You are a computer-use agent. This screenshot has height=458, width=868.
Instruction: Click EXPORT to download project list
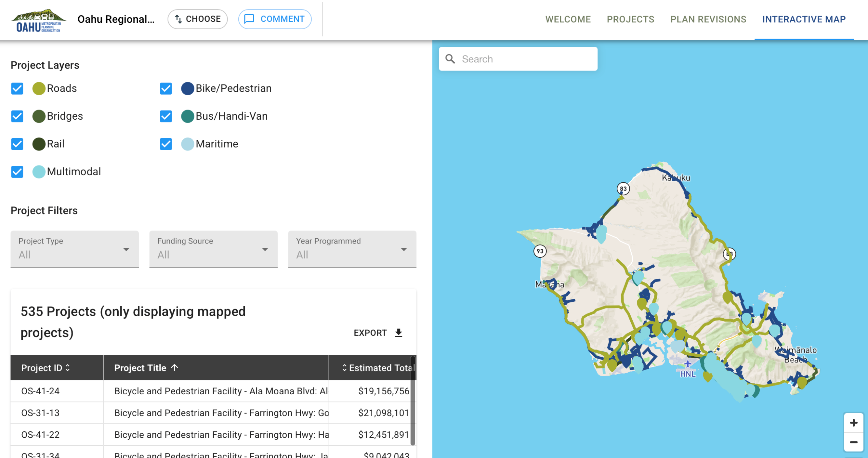[370, 333]
